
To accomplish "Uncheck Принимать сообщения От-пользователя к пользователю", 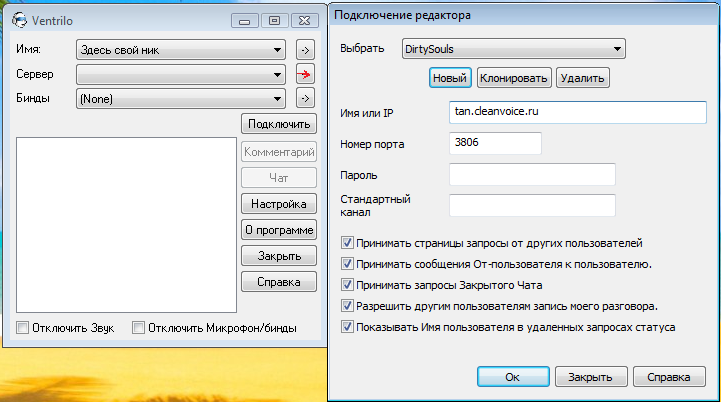I will point(347,264).
